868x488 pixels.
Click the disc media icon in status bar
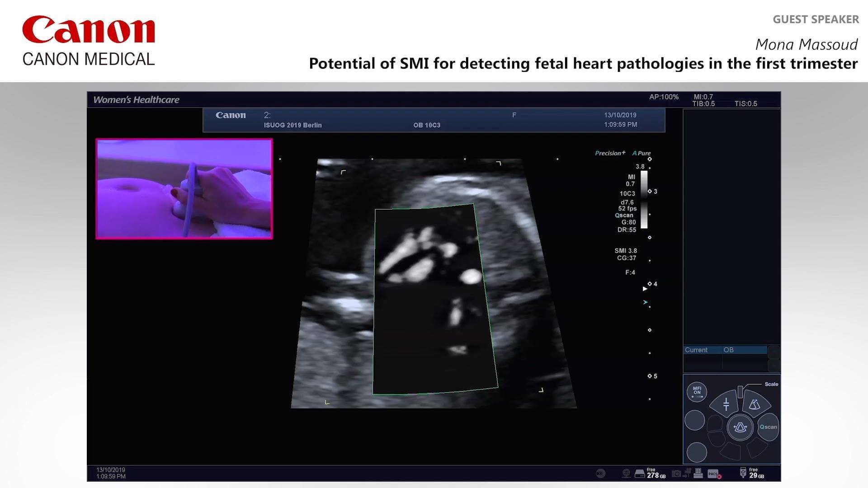tap(600, 473)
